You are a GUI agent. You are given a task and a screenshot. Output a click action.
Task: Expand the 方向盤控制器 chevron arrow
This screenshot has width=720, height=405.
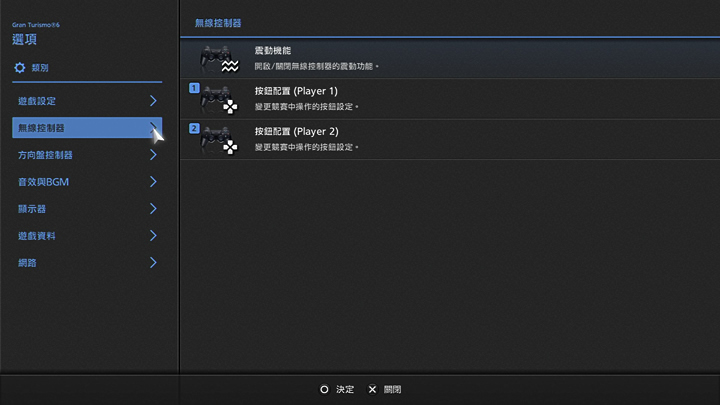tap(153, 155)
